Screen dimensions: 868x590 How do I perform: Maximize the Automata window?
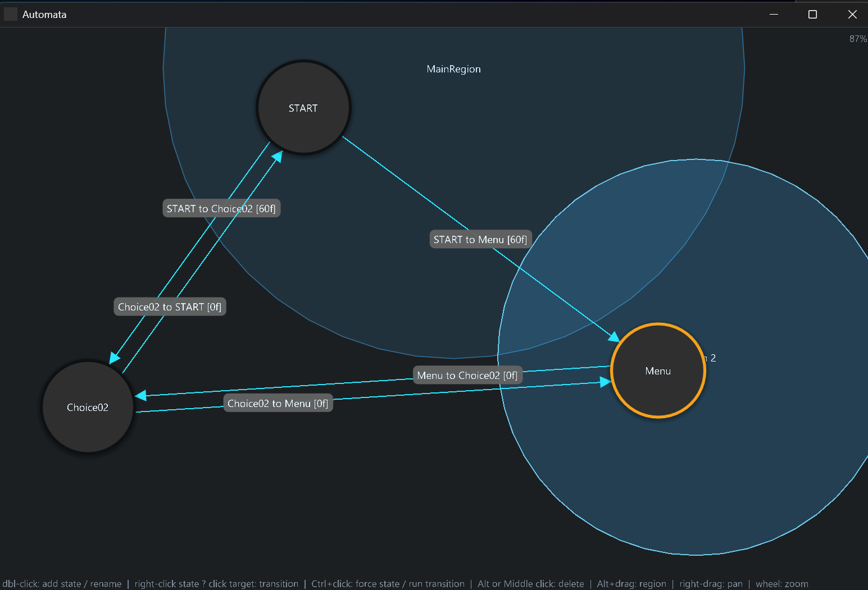tap(812, 14)
